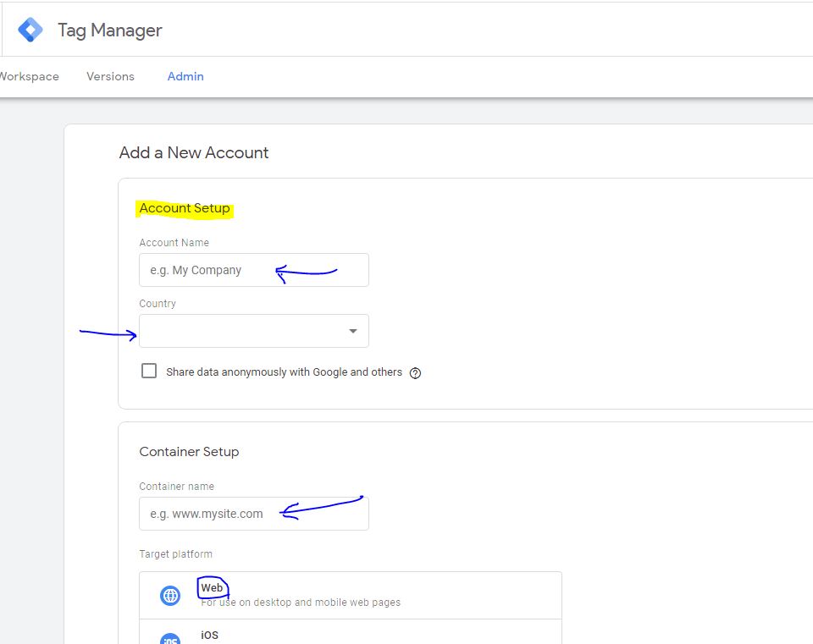The width and height of the screenshot is (813, 644).
Task: Open the Admin tab
Action: [185, 76]
